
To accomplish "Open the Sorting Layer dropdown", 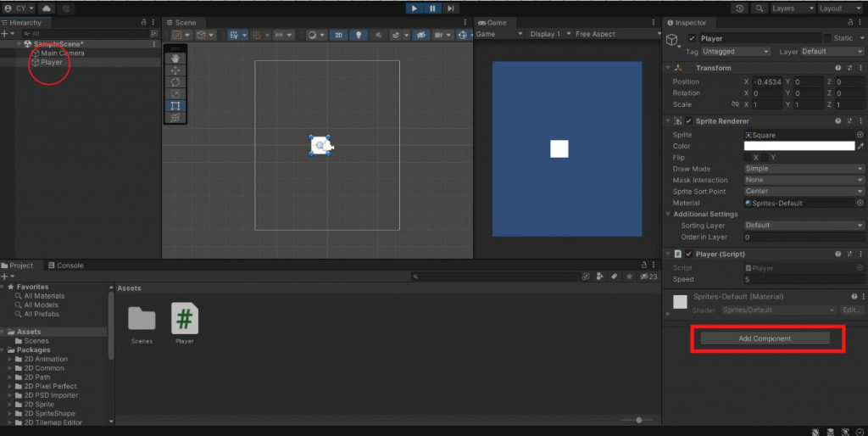I will 804,226.
